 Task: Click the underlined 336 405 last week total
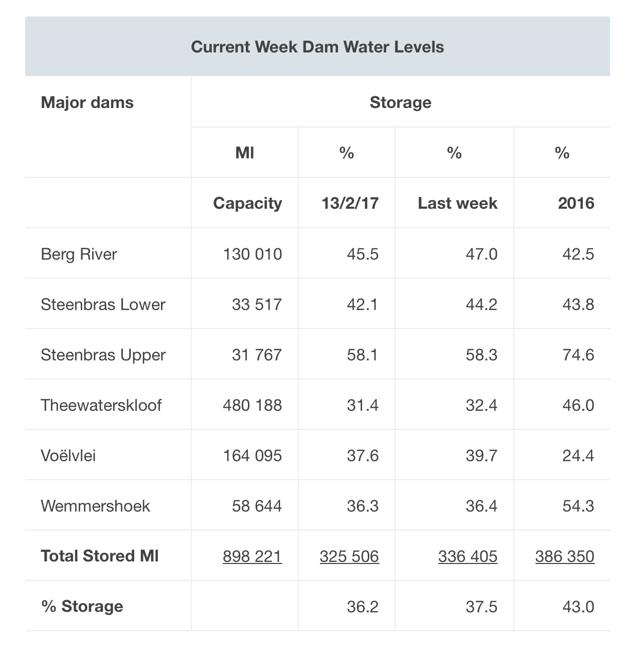[468, 556]
